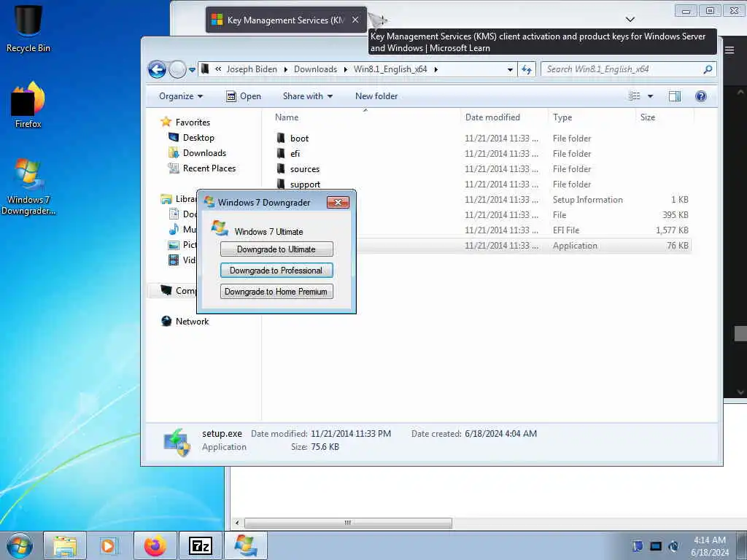
Task: Switch to Windows 7 Downgrader taskbar button
Action: click(245, 545)
